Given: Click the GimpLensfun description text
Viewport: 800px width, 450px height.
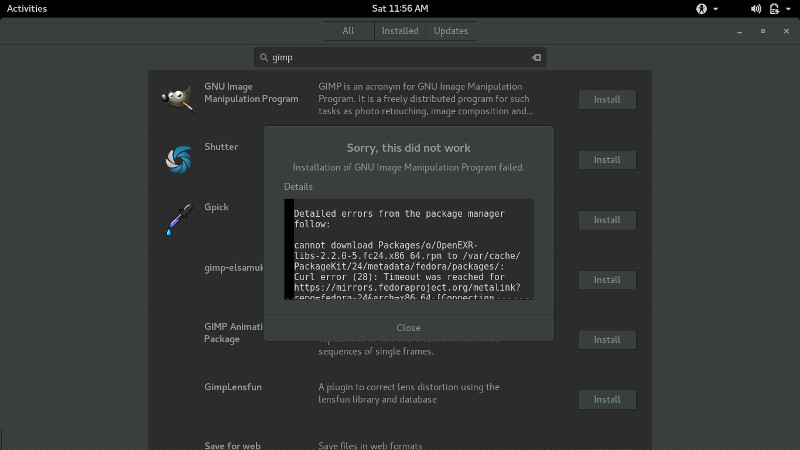Looking at the screenshot, I should 409,393.
